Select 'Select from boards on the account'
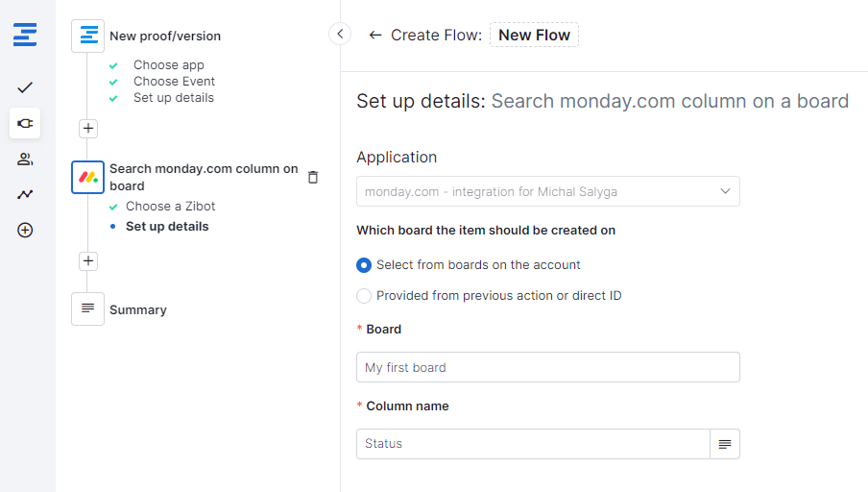 pyautogui.click(x=364, y=265)
